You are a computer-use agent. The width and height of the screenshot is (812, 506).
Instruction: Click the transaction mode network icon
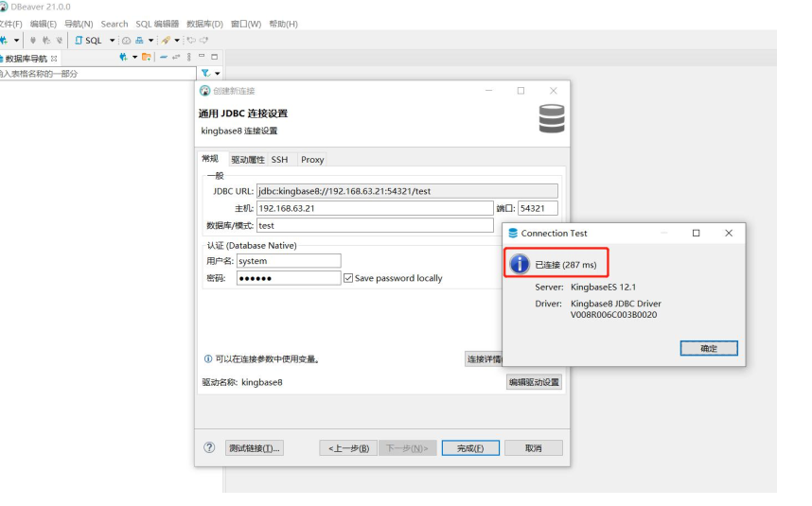(139, 41)
